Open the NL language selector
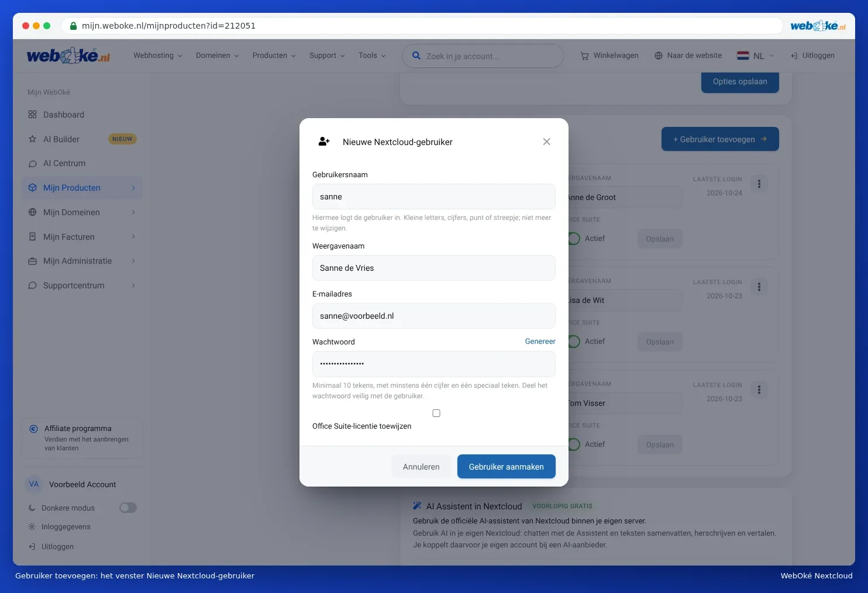 756,56
